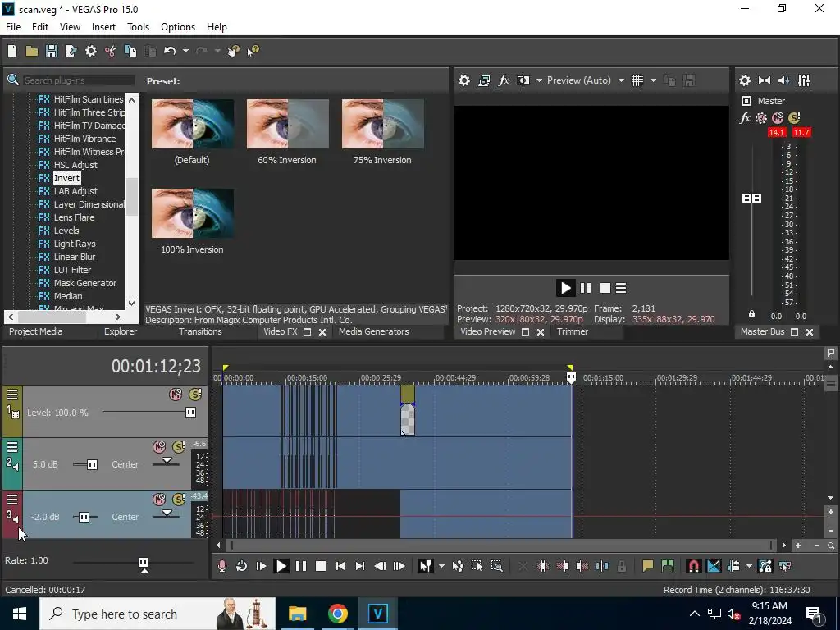Toggle the split screen view button
This screenshot has height=630, width=840.
click(523, 80)
